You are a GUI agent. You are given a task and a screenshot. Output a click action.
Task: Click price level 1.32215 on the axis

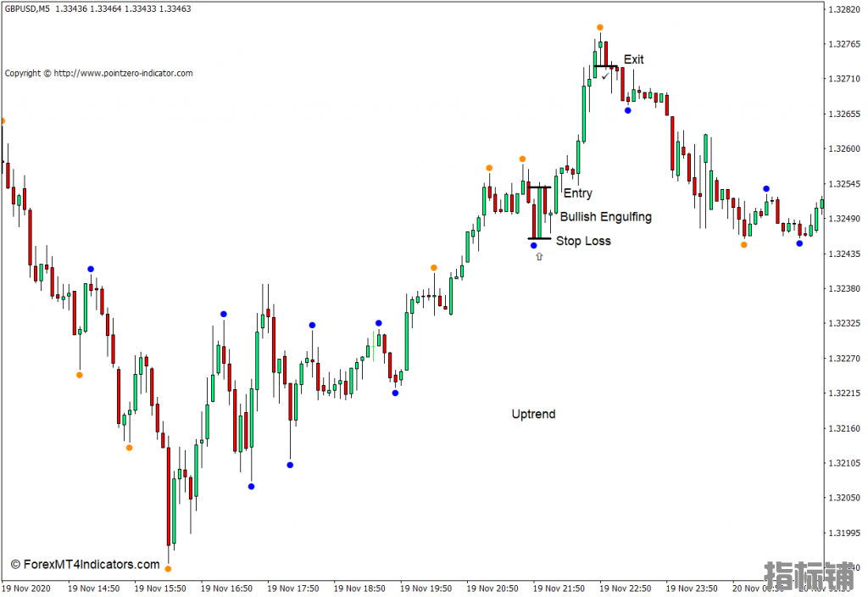coord(844,393)
